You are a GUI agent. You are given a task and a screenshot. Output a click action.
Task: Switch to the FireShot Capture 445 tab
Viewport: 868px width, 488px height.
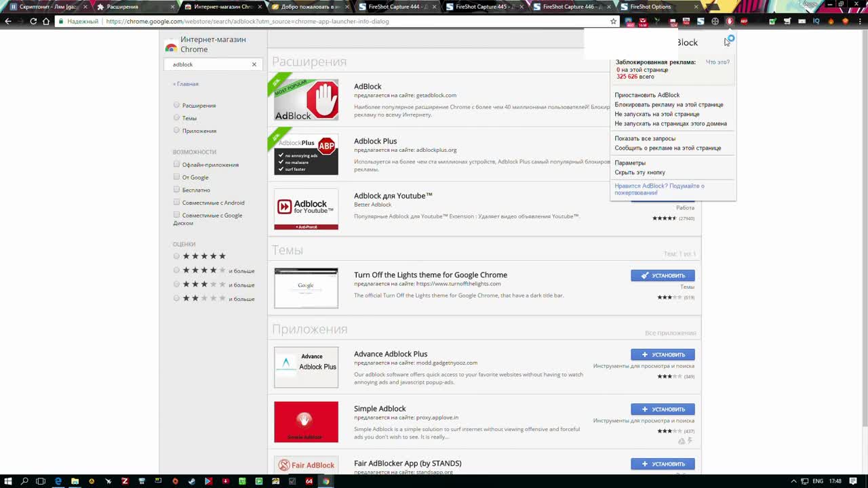(x=484, y=7)
